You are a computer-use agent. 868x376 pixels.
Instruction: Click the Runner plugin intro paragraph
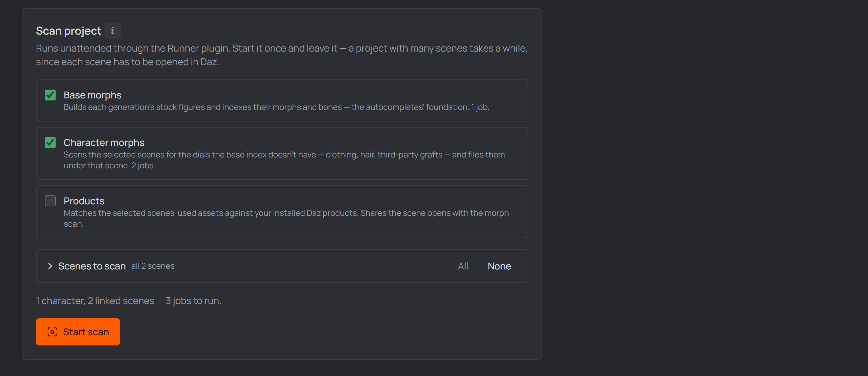pyautogui.click(x=281, y=55)
